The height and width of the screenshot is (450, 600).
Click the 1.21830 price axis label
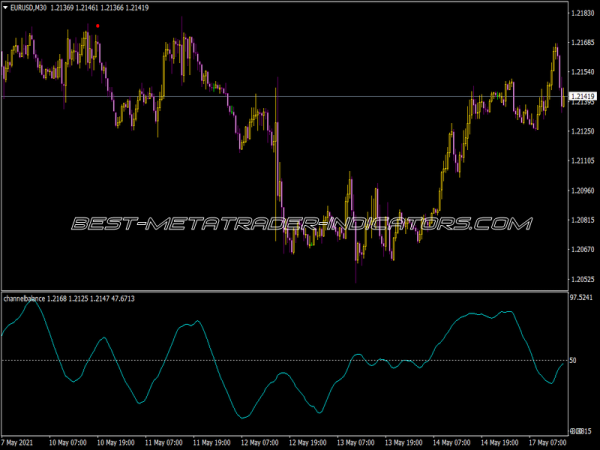click(x=582, y=14)
